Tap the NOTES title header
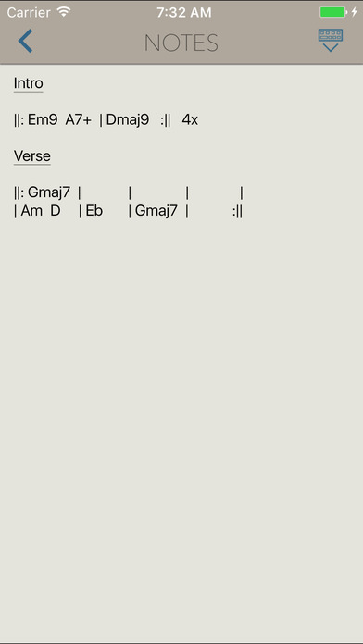The width and height of the screenshot is (363, 644). [x=181, y=43]
